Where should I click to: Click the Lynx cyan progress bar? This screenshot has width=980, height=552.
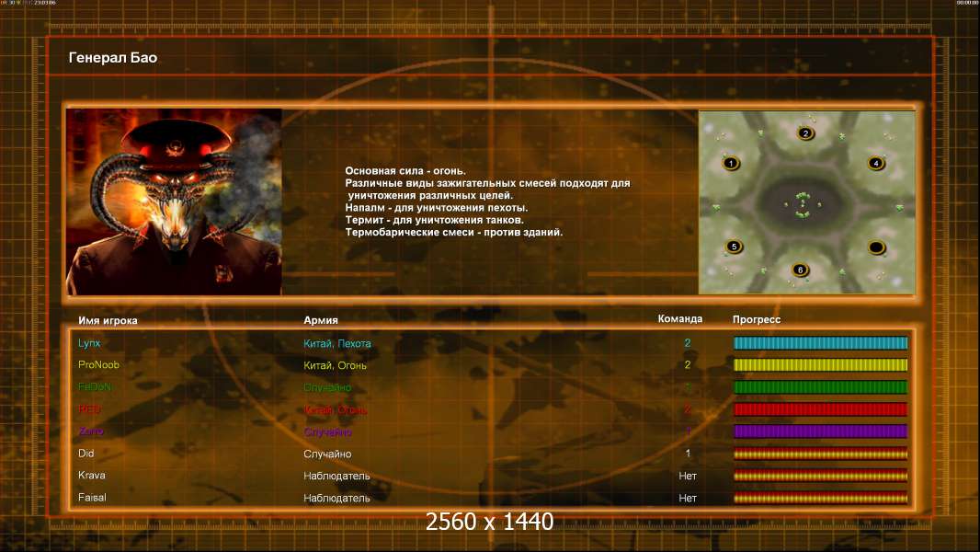click(x=820, y=342)
